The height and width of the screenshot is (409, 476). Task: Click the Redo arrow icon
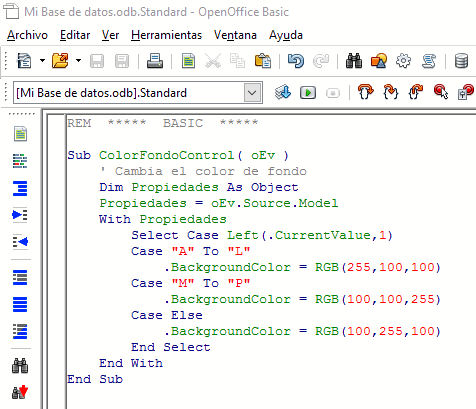point(321,61)
